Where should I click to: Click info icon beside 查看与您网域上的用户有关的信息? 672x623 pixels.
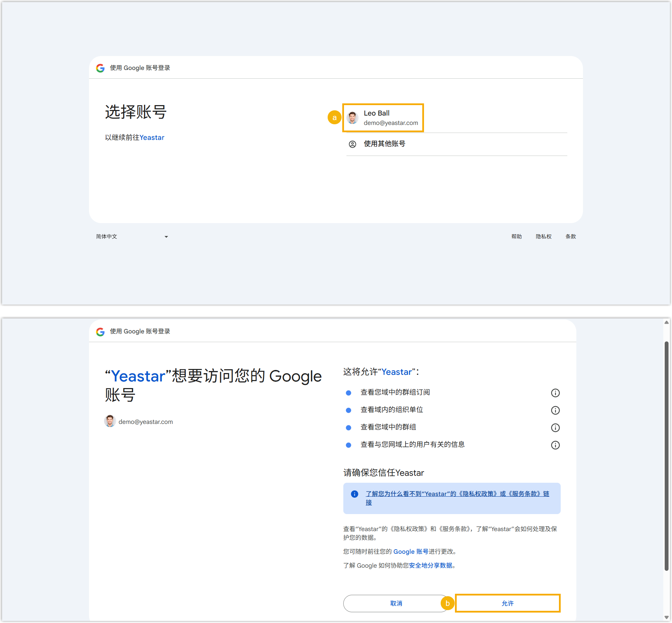[555, 445]
